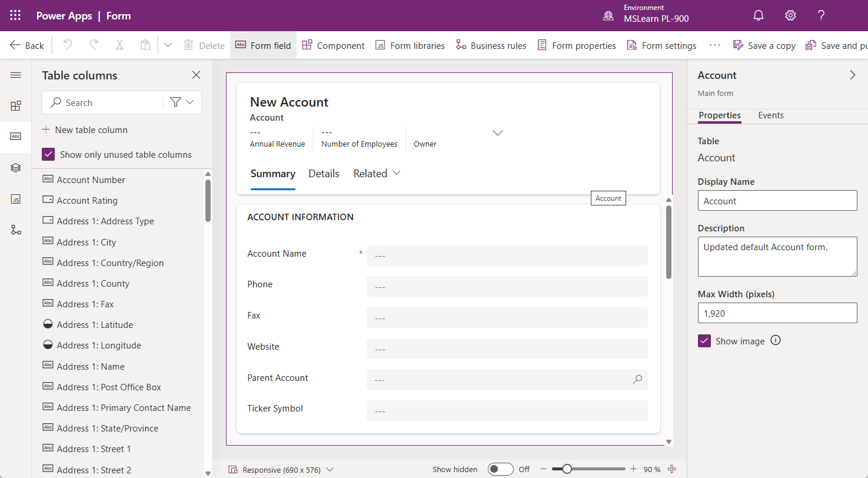Go Back from the form designer
Screen dimensions: 868x478
(26, 45)
